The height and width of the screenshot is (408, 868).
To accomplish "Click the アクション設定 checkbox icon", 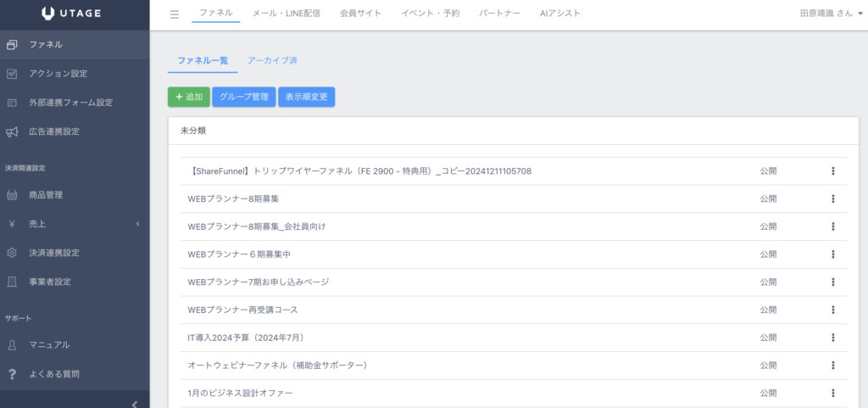I will [x=12, y=74].
